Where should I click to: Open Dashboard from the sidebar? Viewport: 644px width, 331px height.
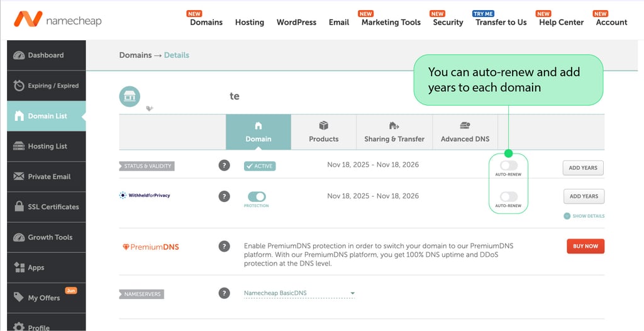tap(47, 55)
